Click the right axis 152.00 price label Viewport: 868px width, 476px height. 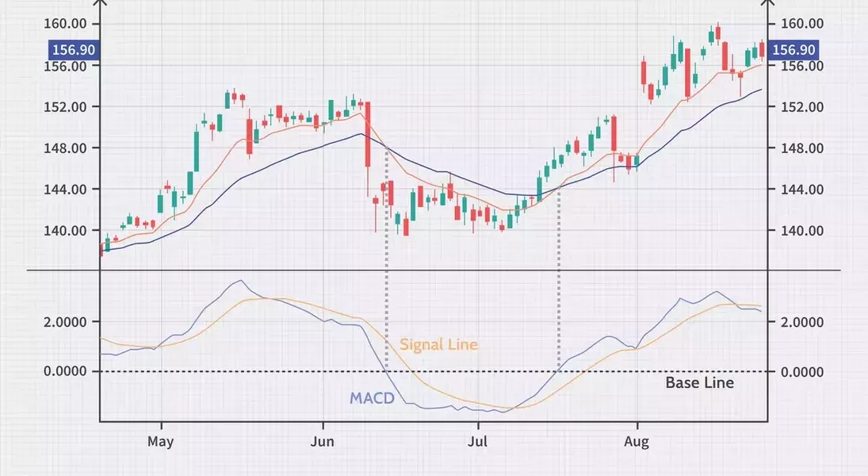(x=802, y=107)
